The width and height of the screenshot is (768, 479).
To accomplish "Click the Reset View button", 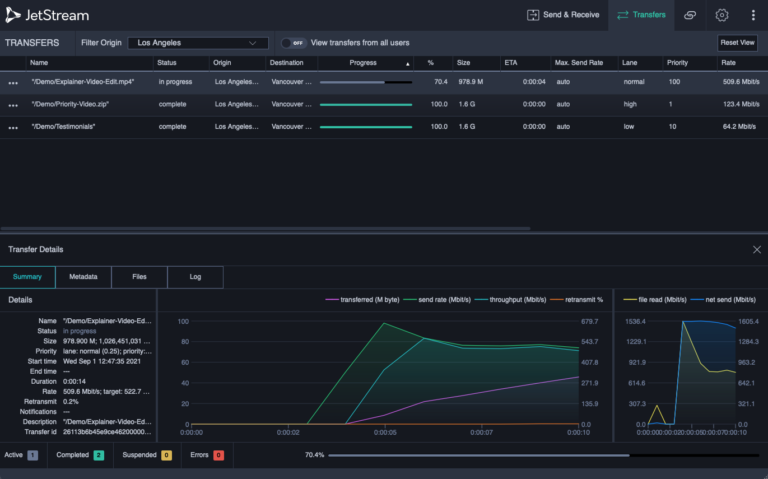I will tap(737, 43).
